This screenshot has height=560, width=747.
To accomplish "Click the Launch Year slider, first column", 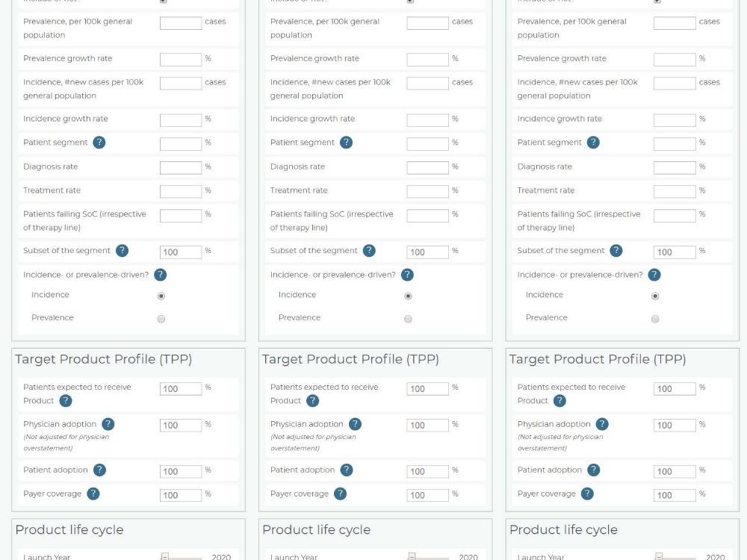I will (x=182, y=556).
